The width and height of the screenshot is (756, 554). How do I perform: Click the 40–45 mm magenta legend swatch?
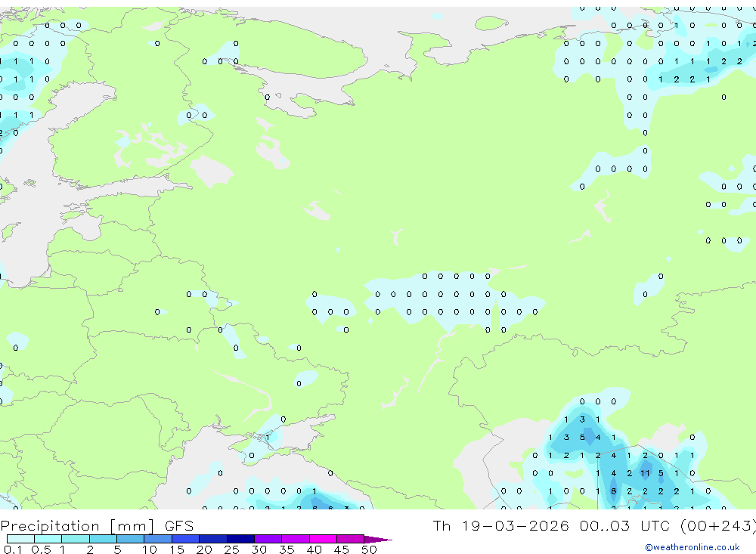[323, 539]
